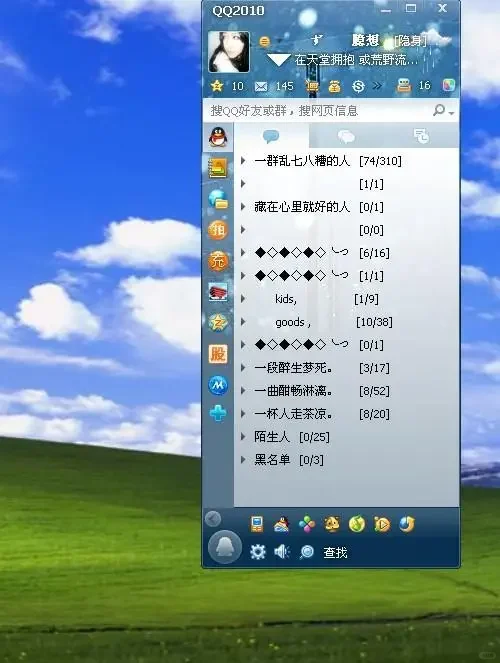Open the gold Z star sidebar icon
Viewport: 500px width, 663px height.
click(x=218, y=323)
